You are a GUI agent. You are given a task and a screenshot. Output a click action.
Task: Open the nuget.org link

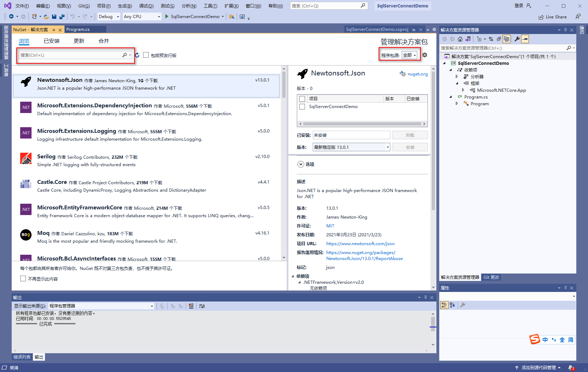click(417, 74)
